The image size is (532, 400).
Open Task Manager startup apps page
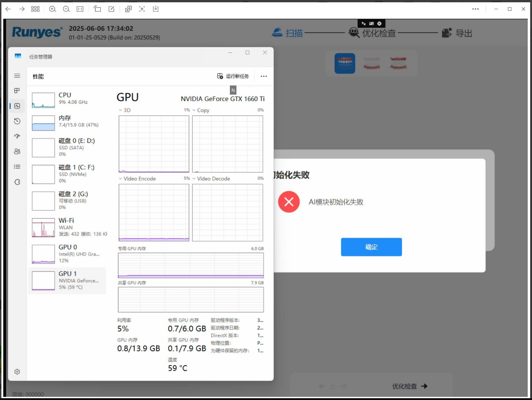(x=17, y=136)
